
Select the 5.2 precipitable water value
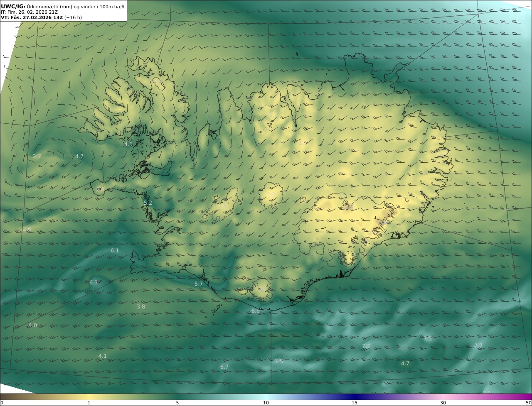148,203
